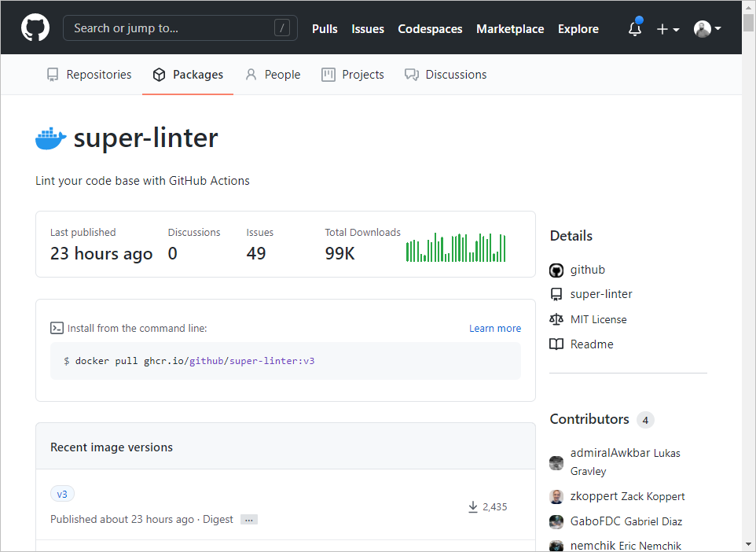Open nemchik Eric Nemchik profile
This screenshot has width=756, height=552.
click(x=626, y=546)
